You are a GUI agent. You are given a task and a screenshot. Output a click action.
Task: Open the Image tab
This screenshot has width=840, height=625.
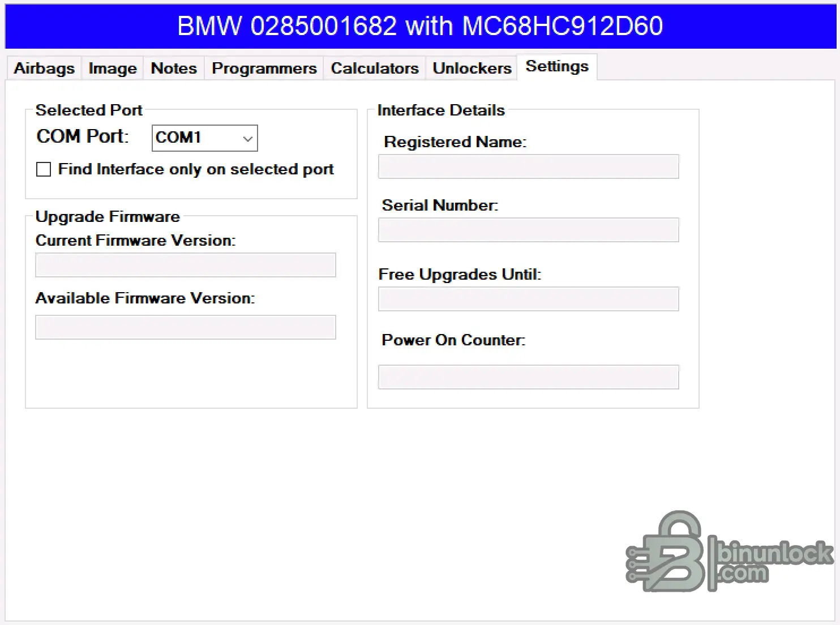(x=113, y=68)
